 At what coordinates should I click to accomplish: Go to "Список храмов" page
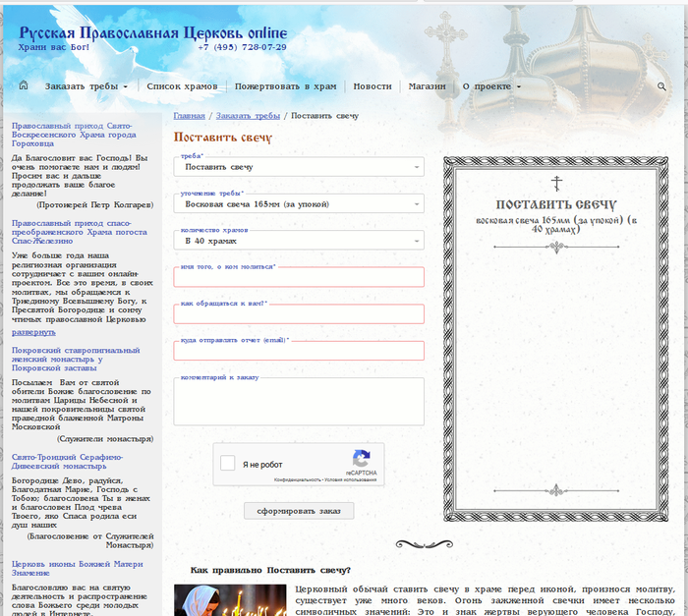tap(182, 86)
